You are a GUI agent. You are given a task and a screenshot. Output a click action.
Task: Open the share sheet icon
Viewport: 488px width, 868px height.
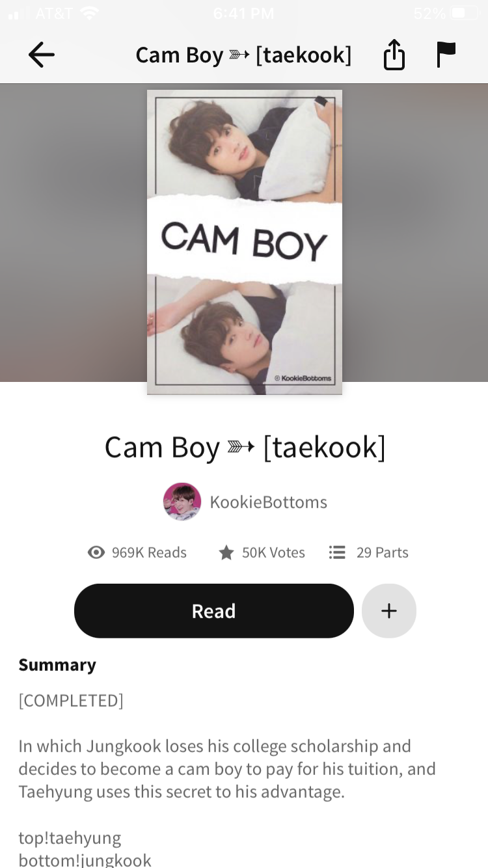pyautogui.click(x=394, y=55)
